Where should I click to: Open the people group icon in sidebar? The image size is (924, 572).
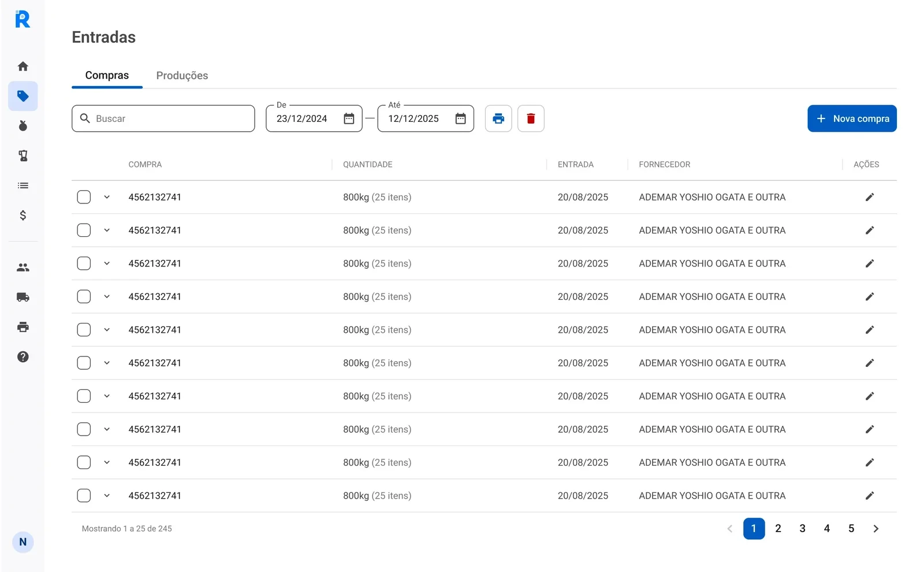coord(23,268)
